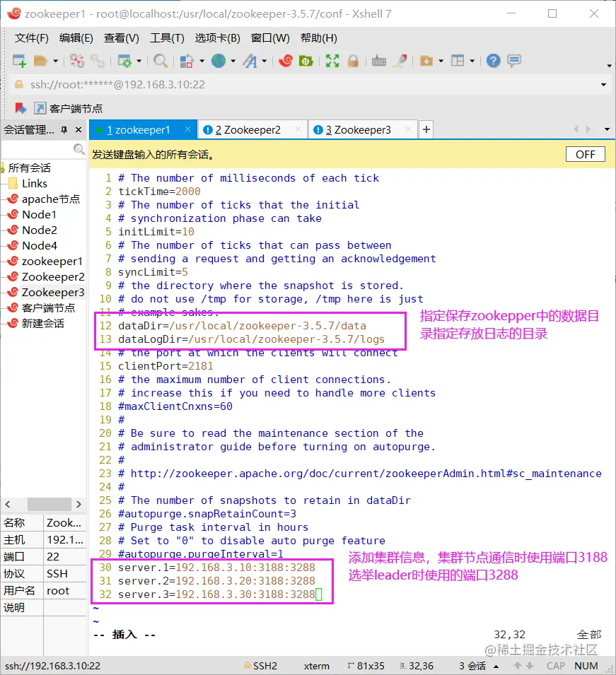The width and height of the screenshot is (616, 675).
Task: Open the 帮助(H) menu
Action: tap(319, 38)
